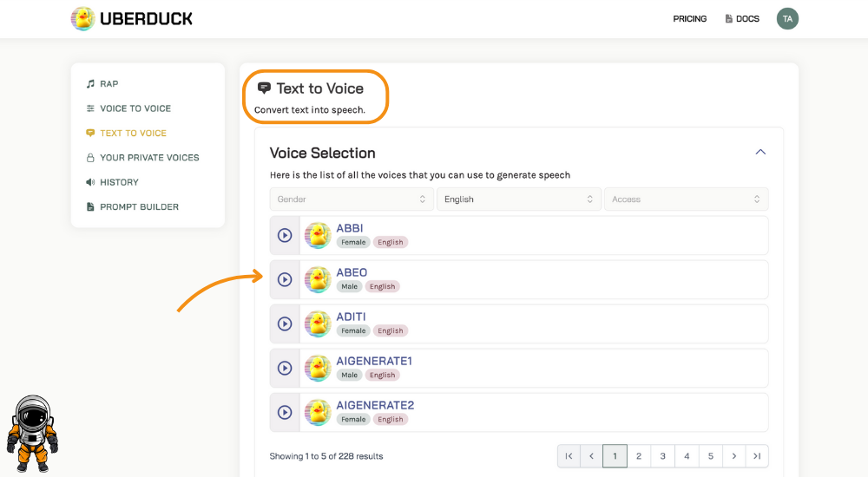Click the Male tag on AIGENERATE1
Image resolution: width=868 pixels, height=477 pixels.
(x=349, y=376)
